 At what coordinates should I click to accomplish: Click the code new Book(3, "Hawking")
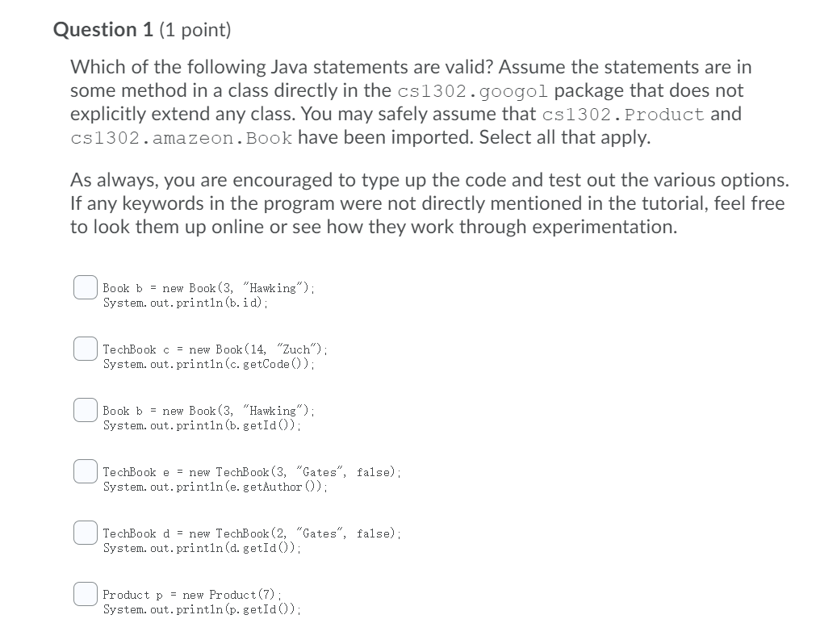point(240,287)
